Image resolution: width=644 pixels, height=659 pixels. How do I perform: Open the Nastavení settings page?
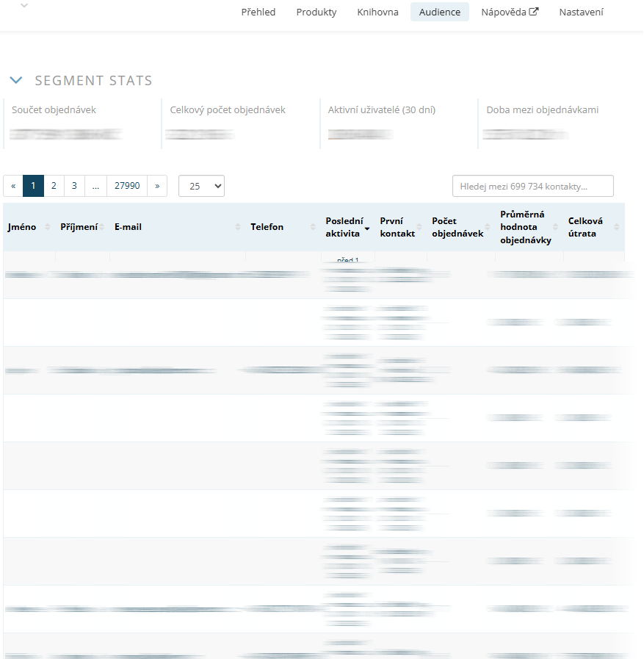pos(581,12)
